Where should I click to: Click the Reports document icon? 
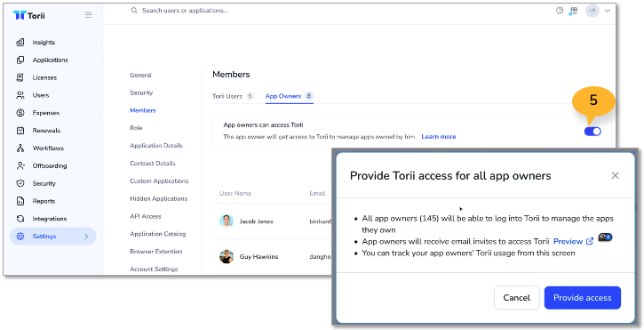click(20, 201)
